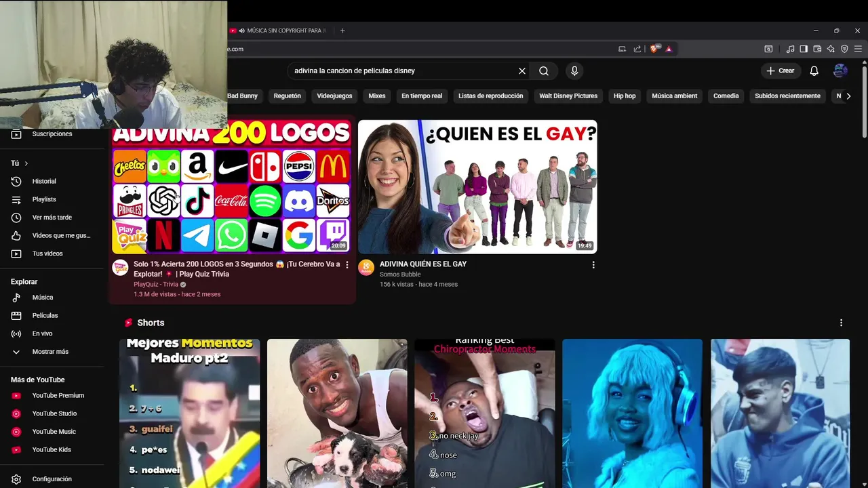
Task: Open the Ranking Best Chiropractor Moments short
Action: click(485, 413)
